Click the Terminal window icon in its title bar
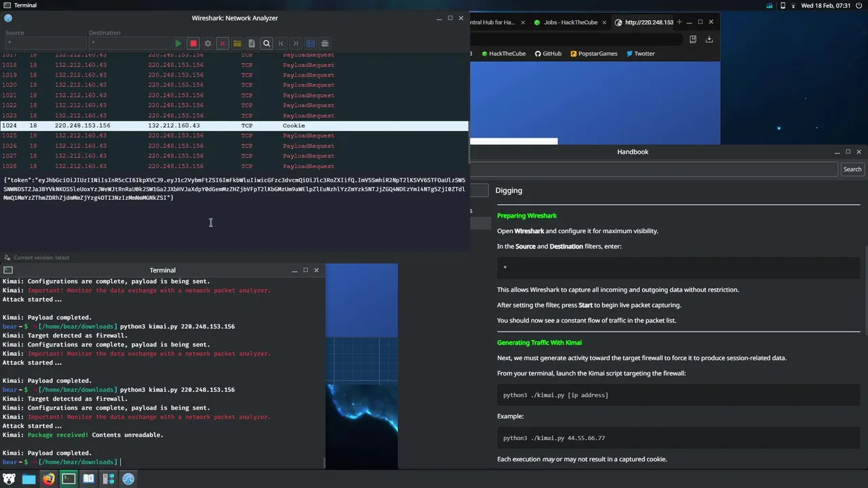Screen dimensions: 868x488 tap(8, 270)
